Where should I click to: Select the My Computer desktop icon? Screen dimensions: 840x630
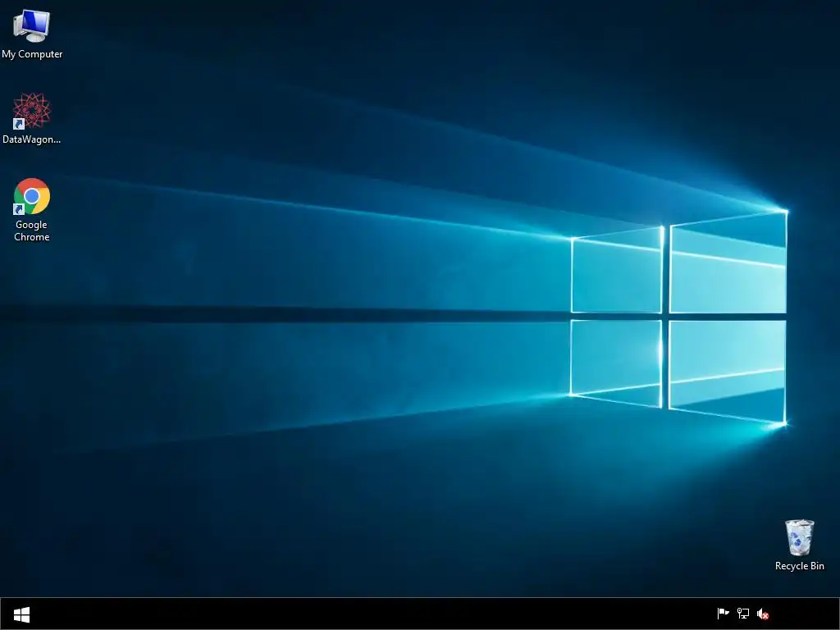(x=32, y=25)
